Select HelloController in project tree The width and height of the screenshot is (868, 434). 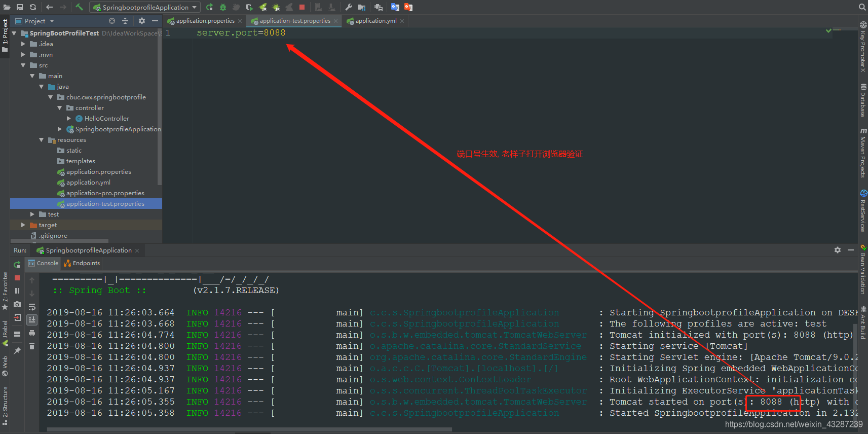[x=106, y=119]
